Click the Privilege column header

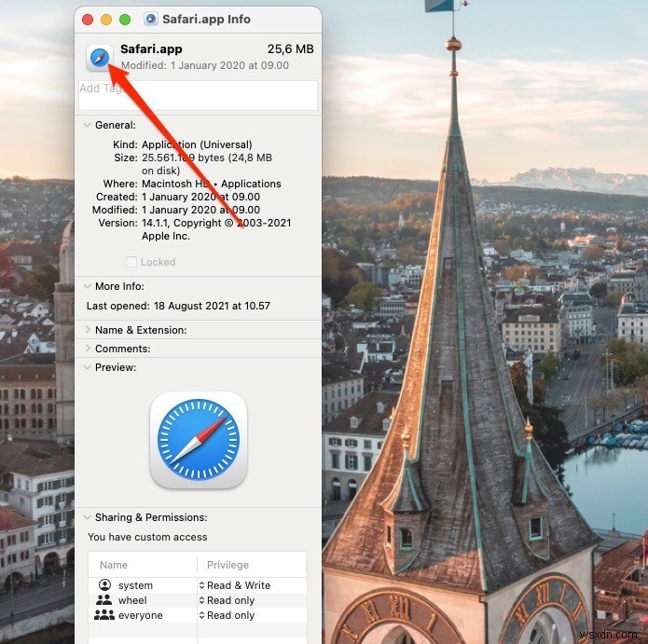tap(227, 565)
